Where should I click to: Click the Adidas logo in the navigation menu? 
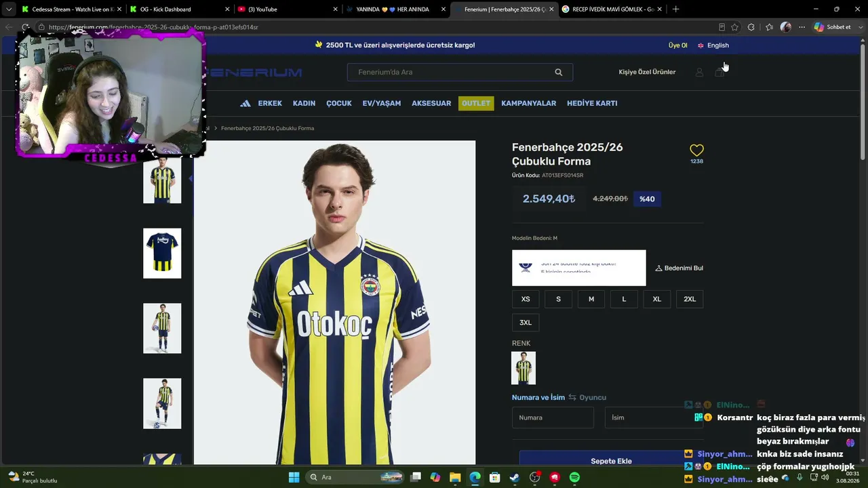click(x=245, y=103)
